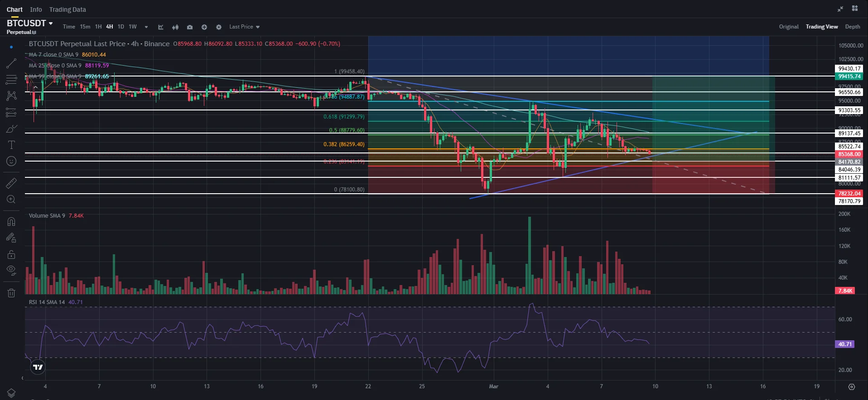Screen dimensions: 868x400
Task: Select the text annotation tool
Action: (11, 145)
